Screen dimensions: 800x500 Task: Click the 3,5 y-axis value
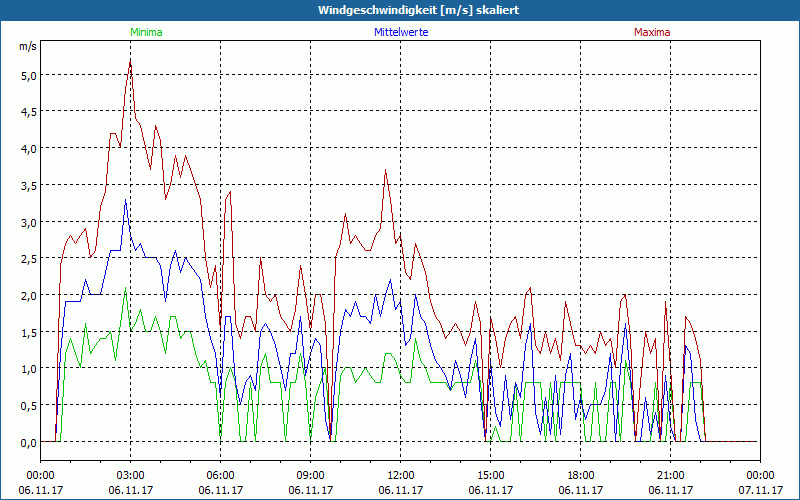(x=29, y=186)
